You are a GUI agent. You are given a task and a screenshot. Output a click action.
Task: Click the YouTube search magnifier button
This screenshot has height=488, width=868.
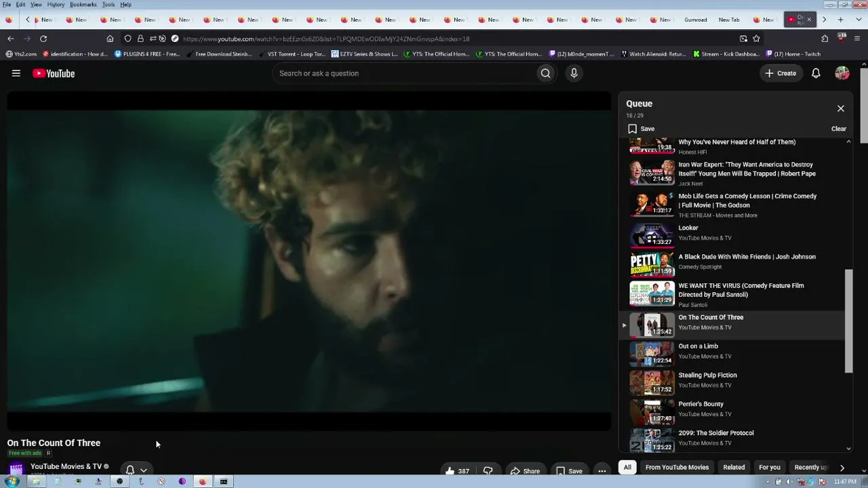click(545, 73)
